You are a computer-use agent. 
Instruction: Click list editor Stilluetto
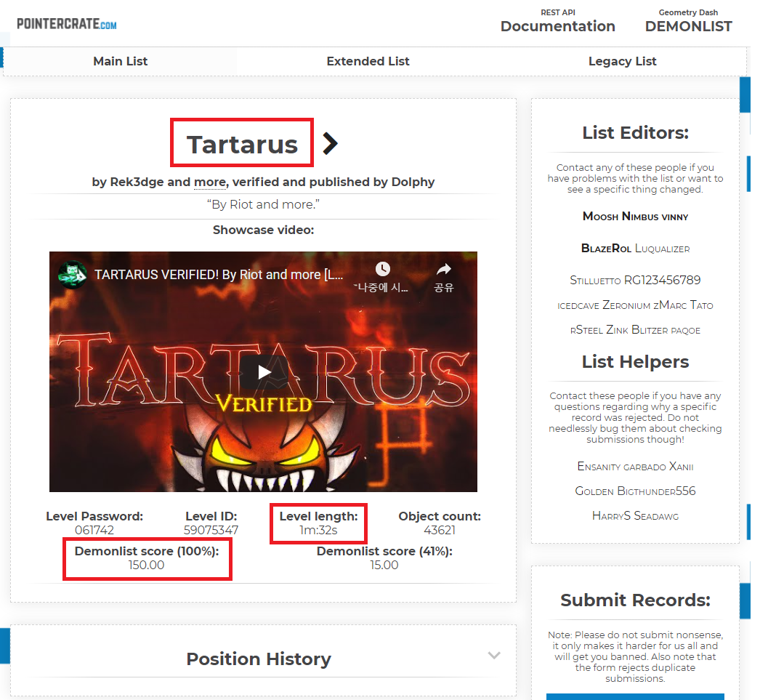595,280
